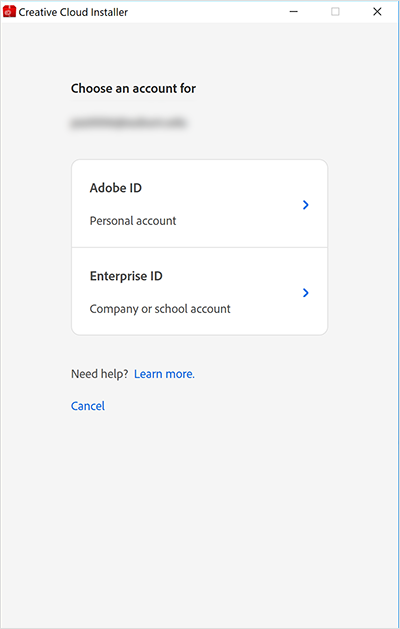The width and height of the screenshot is (400, 629).
Task: Minimize the Creative Cloud Installer window
Action: (x=294, y=12)
